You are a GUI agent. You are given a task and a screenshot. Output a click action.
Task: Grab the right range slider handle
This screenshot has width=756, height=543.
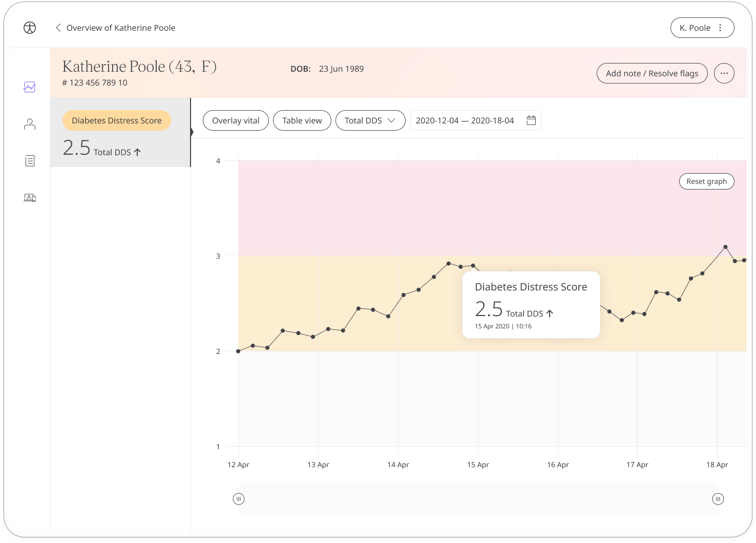(x=718, y=499)
